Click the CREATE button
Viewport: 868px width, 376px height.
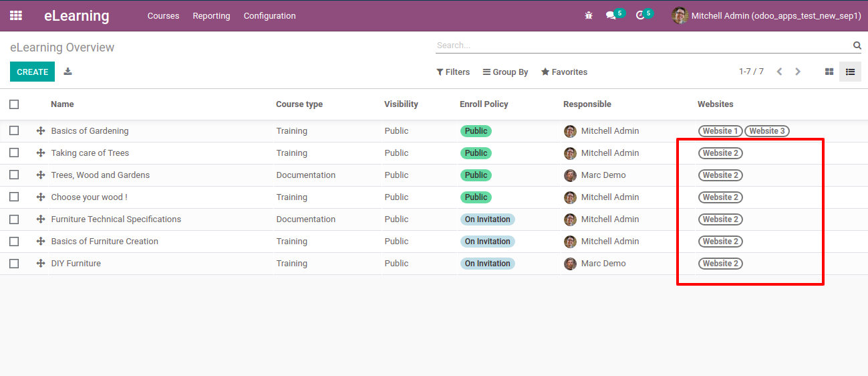click(x=32, y=72)
